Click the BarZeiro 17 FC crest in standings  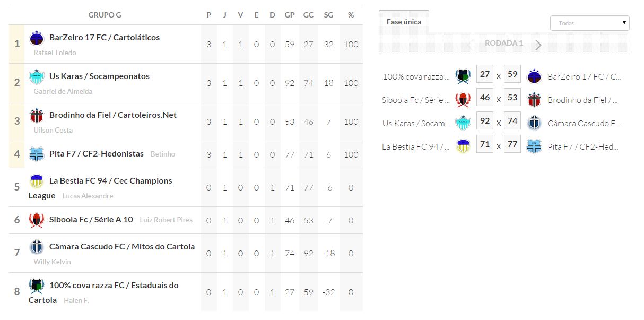coord(36,38)
